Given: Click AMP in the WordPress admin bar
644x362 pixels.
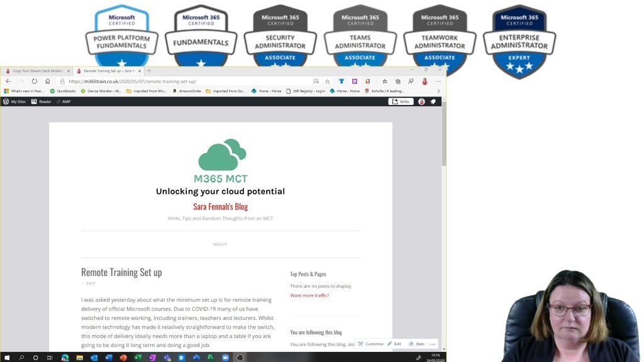Looking at the screenshot, I should click(64, 101).
